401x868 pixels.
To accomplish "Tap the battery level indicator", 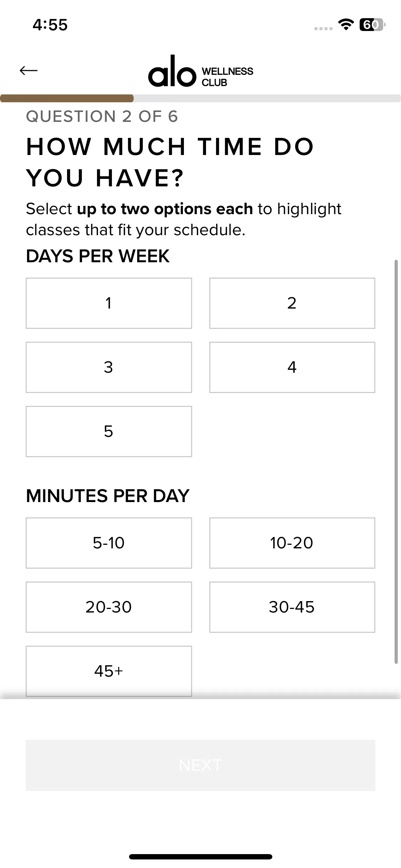I will (372, 25).
